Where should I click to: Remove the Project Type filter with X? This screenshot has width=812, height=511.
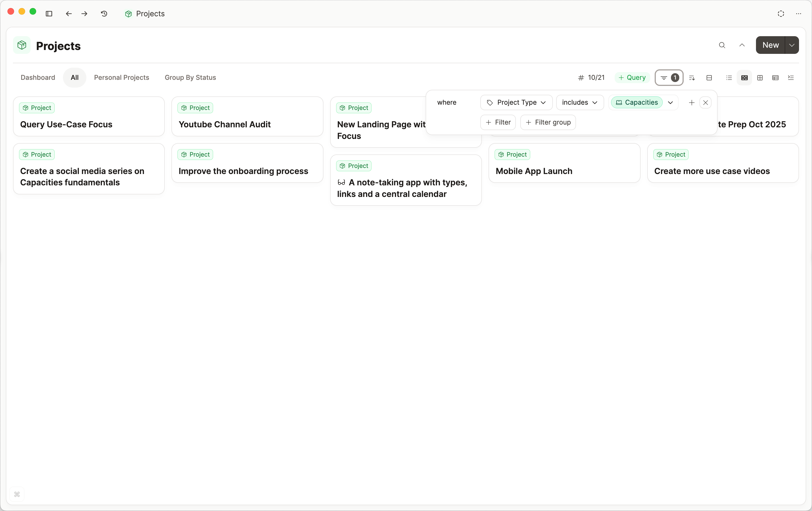click(x=705, y=102)
